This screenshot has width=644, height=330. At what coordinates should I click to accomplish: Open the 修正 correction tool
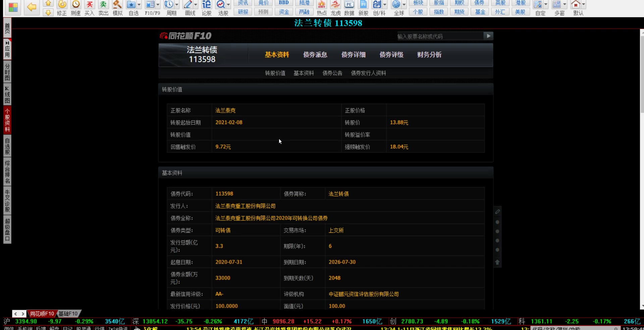[x=62, y=8]
